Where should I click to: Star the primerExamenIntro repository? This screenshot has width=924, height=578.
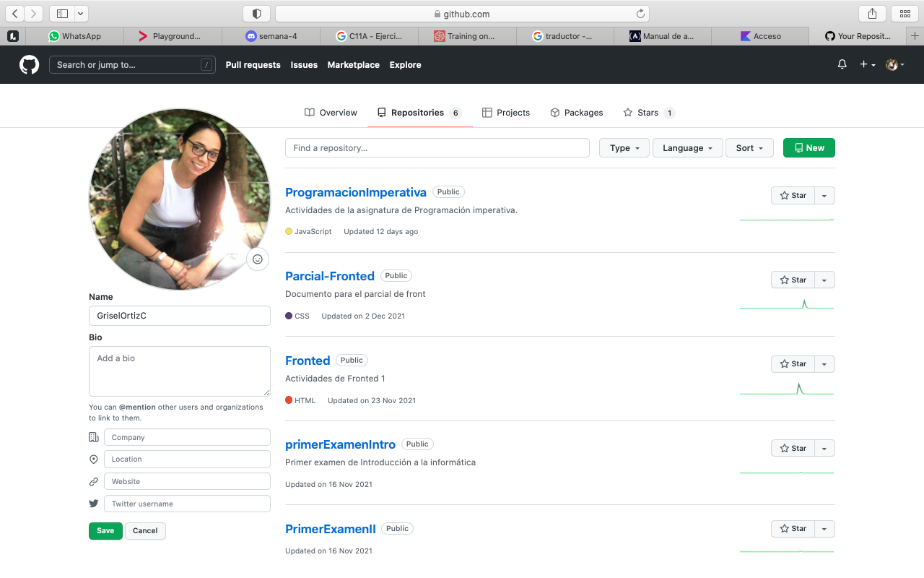[793, 449]
